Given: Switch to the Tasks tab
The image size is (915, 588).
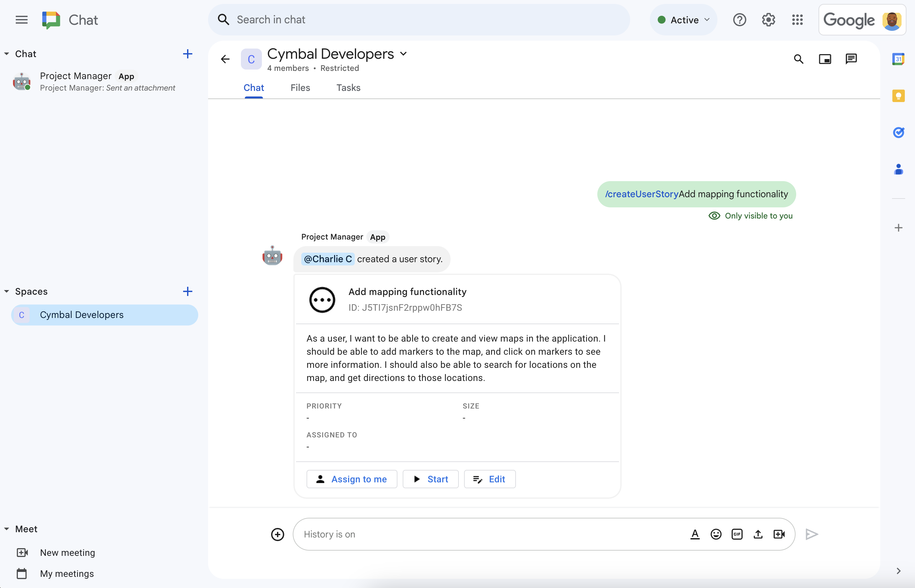Looking at the screenshot, I should pos(348,87).
